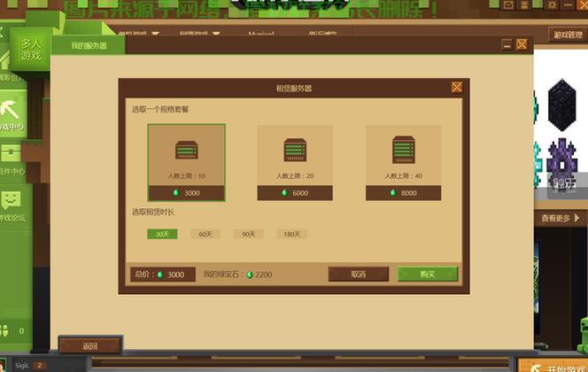
Task: Click the emerald icon beside price 3000
Action: click(x=176, y=193)
